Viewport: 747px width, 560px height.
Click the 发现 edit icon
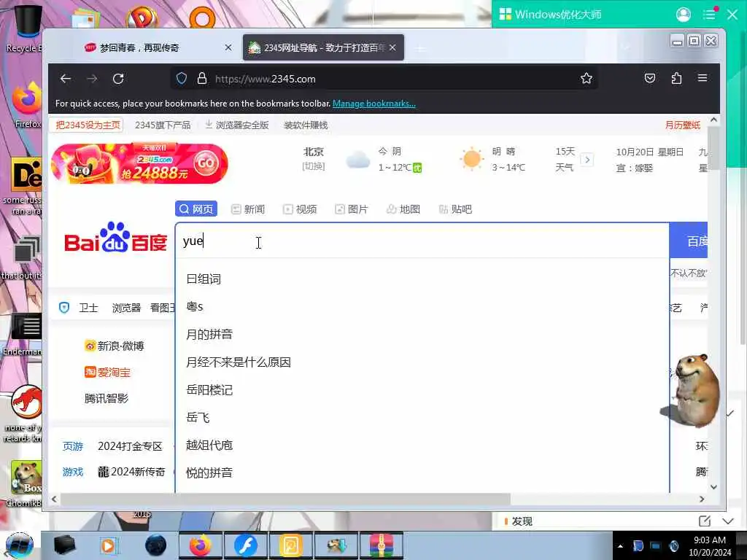pyautogui.click(x=705, y=521)
